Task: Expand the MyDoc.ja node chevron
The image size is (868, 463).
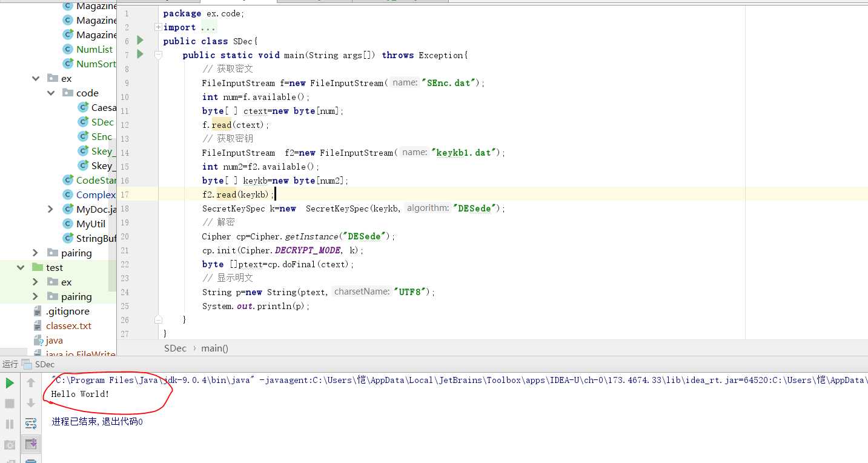Action: (50, 209)
